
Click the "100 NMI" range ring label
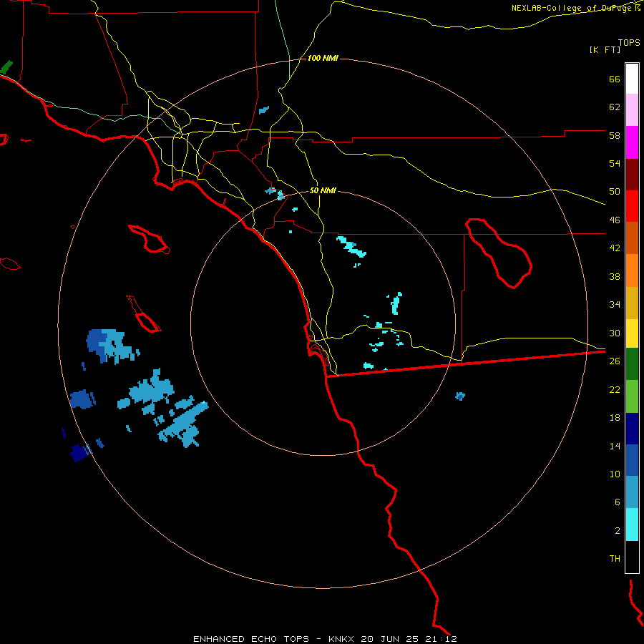[323, 59]
